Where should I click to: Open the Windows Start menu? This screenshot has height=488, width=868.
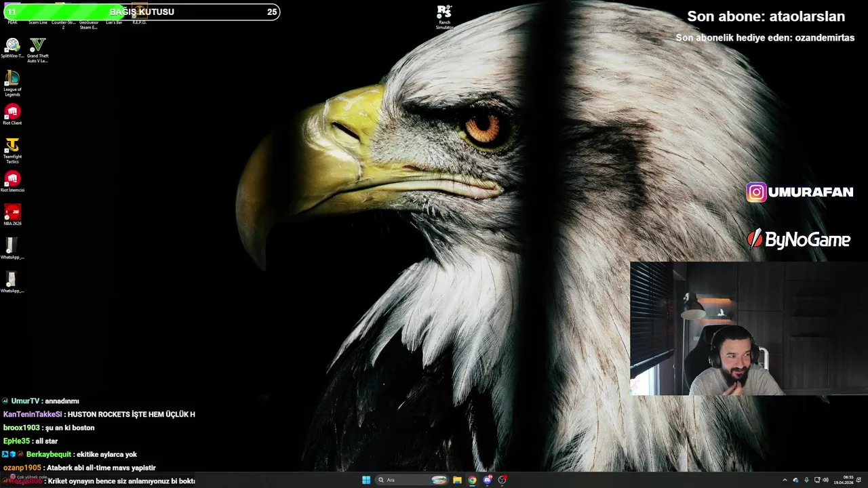pos(366,480)
